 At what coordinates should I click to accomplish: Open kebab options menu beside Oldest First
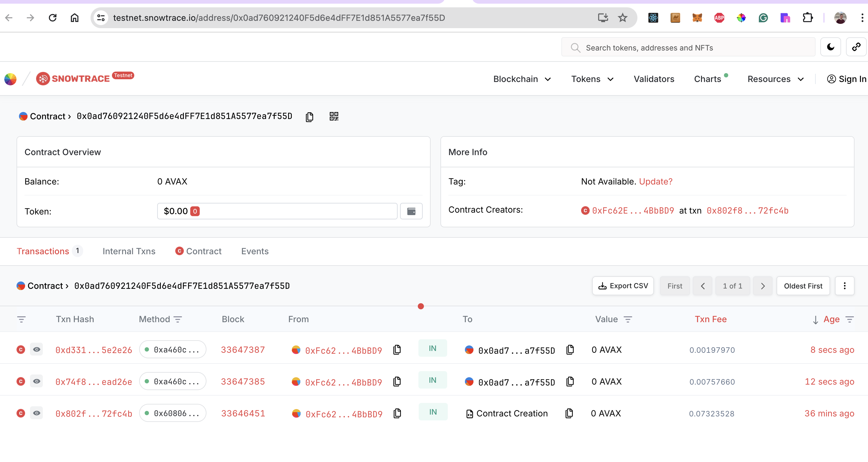point(844,286)
